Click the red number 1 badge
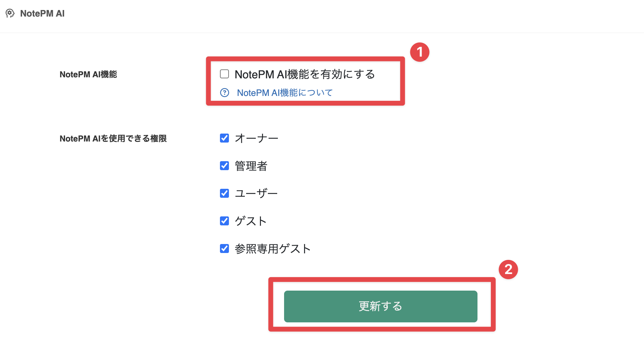This screenshot has height=341, width=644. pyautogui.click(x=420, y=52)
